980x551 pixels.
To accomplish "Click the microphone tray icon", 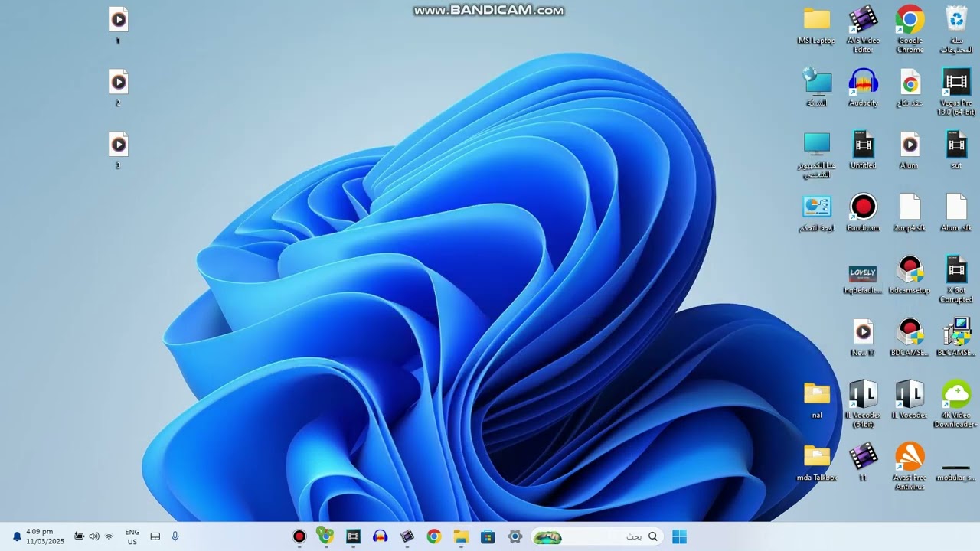I will 175,536.
